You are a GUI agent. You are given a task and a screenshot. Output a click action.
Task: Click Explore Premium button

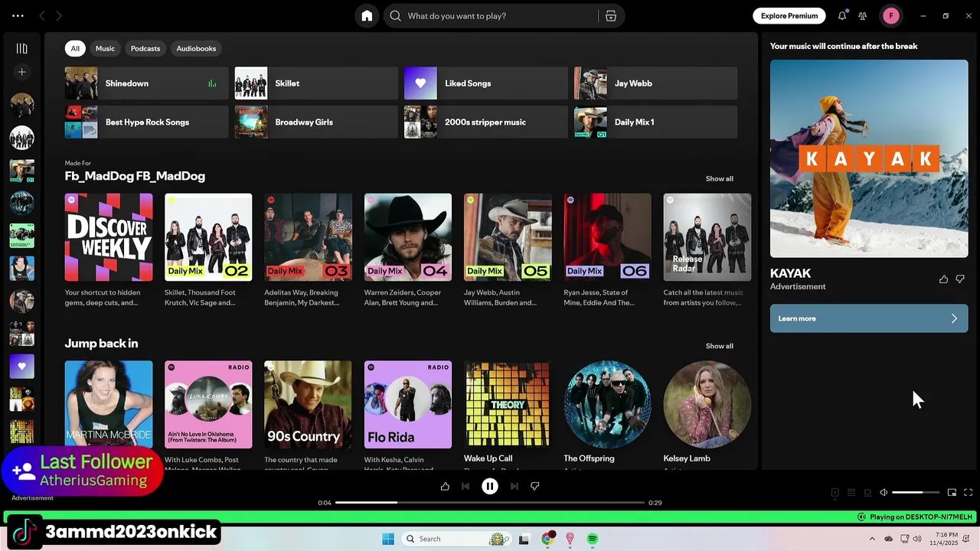point(789,15)
